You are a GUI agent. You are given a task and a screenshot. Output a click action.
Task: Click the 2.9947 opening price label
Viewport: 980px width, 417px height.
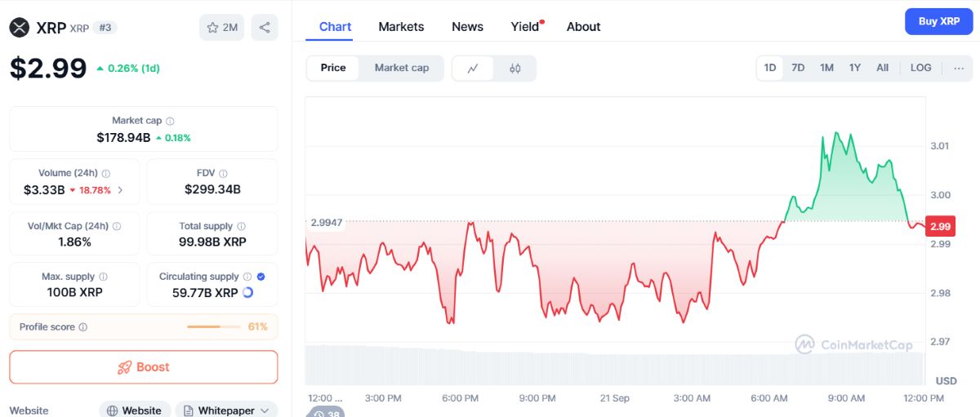pos(325,222)
